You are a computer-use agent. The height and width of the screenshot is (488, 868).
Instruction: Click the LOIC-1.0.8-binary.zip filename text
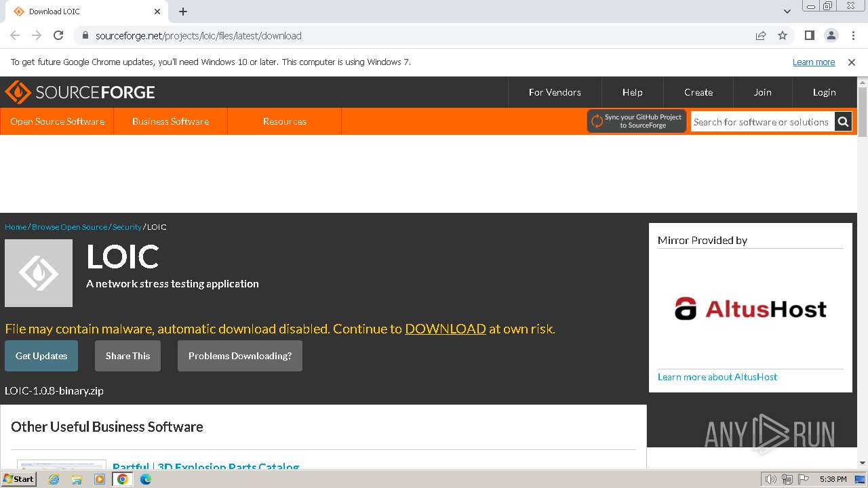click(54, 390)
